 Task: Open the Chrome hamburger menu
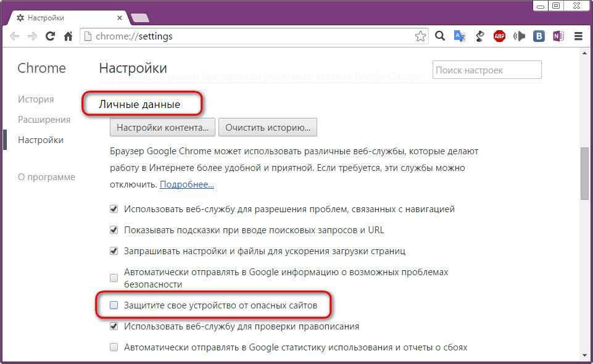tap(578, 36)
